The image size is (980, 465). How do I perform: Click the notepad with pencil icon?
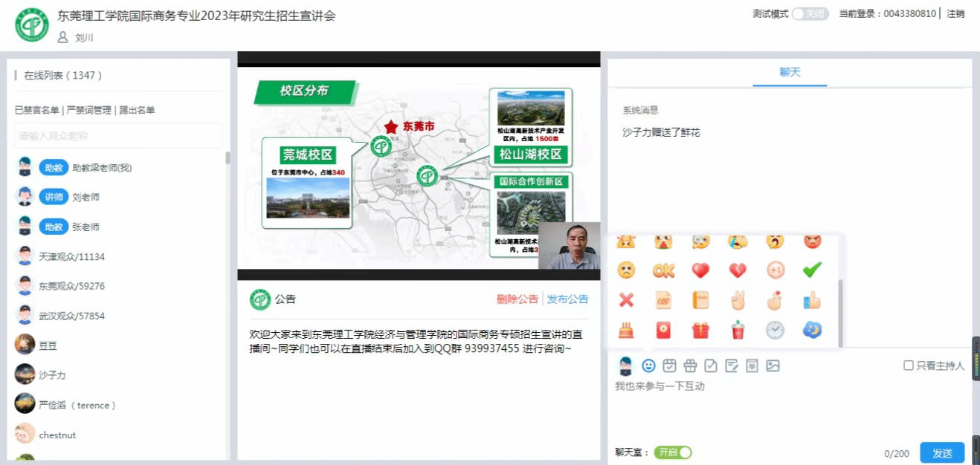[x=731, y=365]
